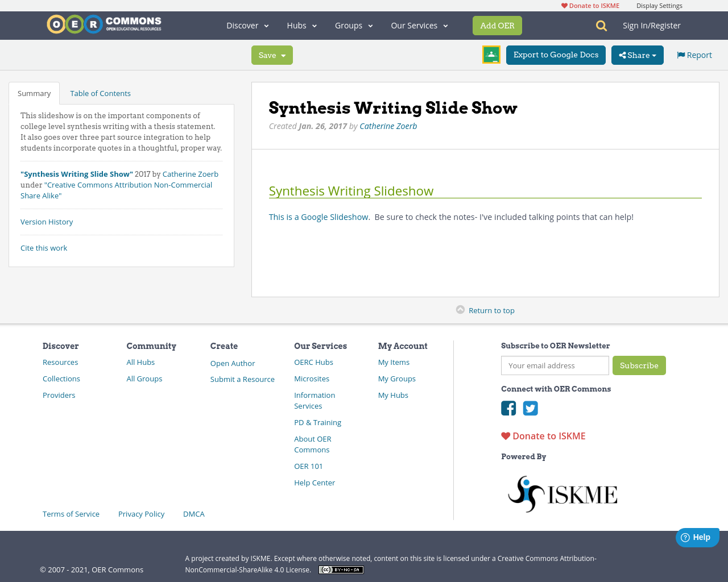Open the Share dropdown
728x582 pixels.
point(637,55)
